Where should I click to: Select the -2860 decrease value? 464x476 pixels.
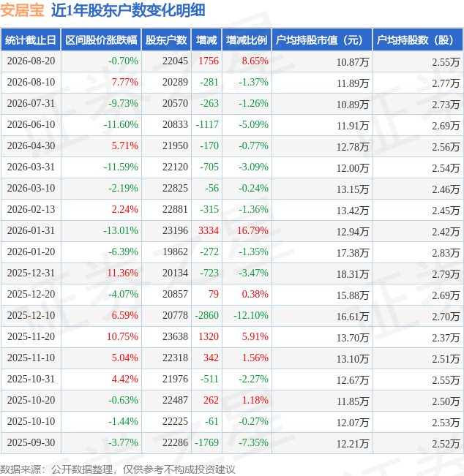point(206,315)
